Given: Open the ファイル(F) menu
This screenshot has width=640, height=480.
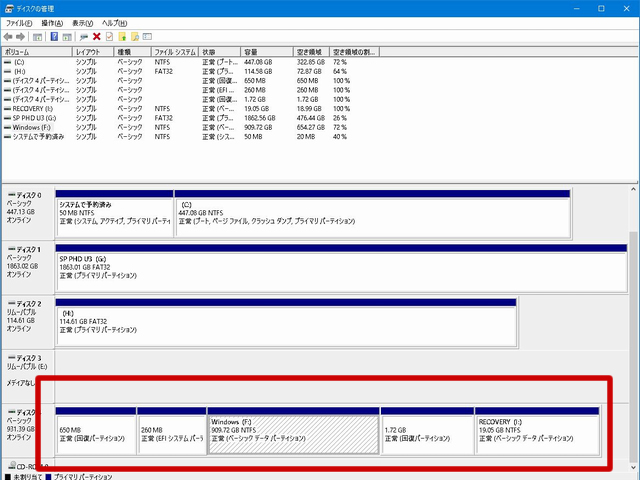Looking at the screenshot, I should pos(21,22).
